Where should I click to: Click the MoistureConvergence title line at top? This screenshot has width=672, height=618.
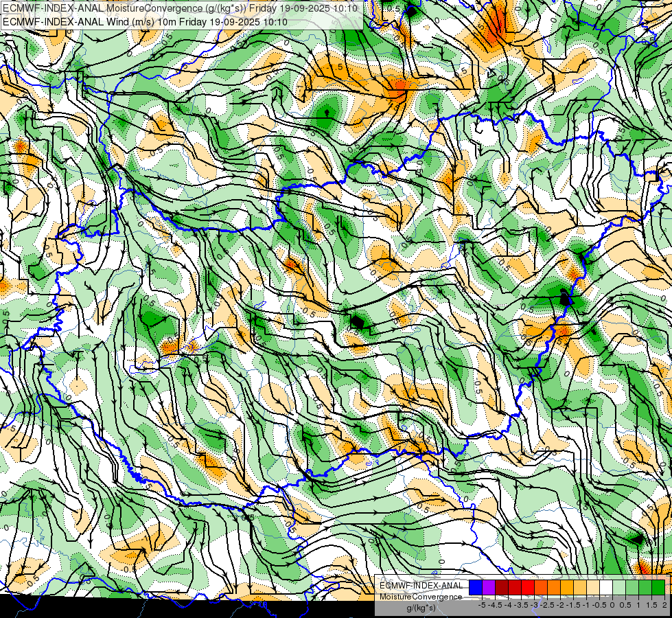click(180, 8)
